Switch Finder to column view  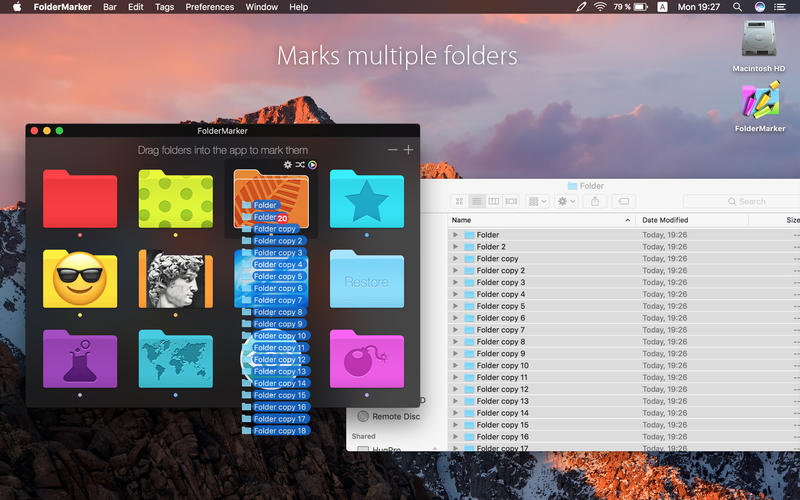pos(494,202)
